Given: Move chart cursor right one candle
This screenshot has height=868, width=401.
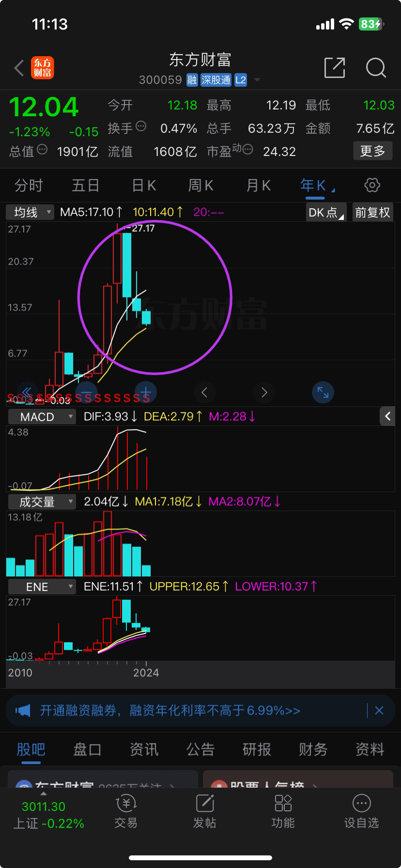Looking at the screenshot, I should (x=264, y=392).
